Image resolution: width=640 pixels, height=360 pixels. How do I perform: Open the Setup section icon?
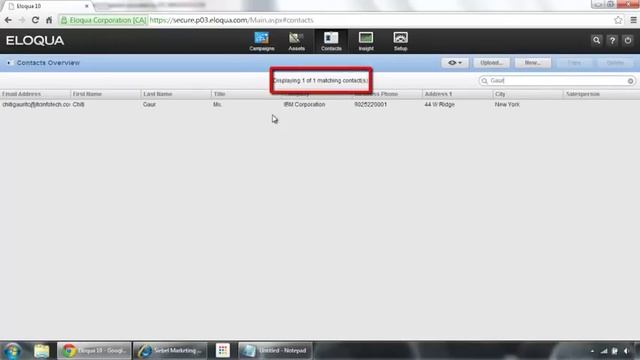400,41
